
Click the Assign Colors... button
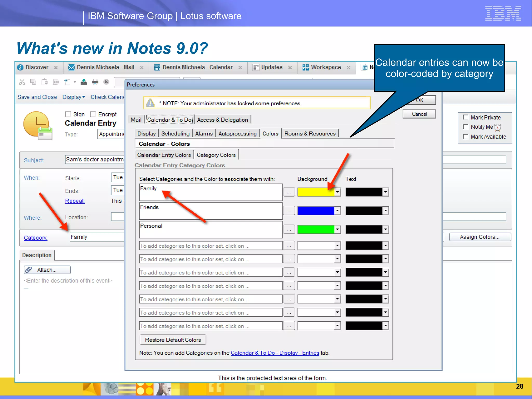[x=480, y=237]
